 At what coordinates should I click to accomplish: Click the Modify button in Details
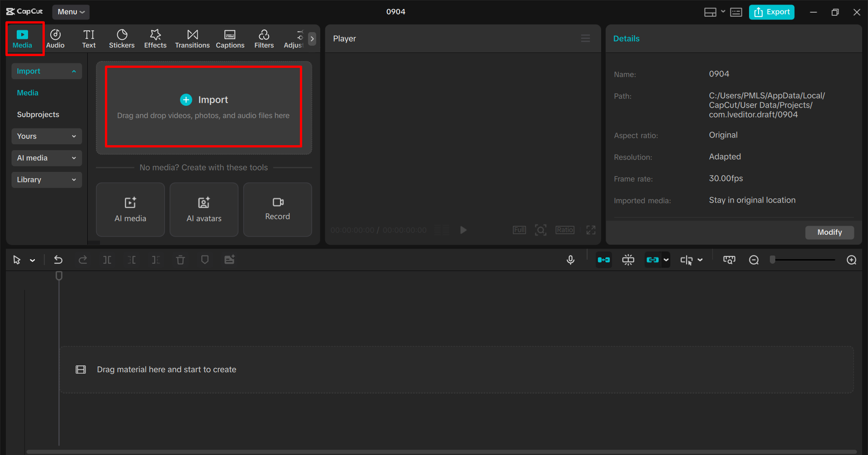click(x=830, y=232)
